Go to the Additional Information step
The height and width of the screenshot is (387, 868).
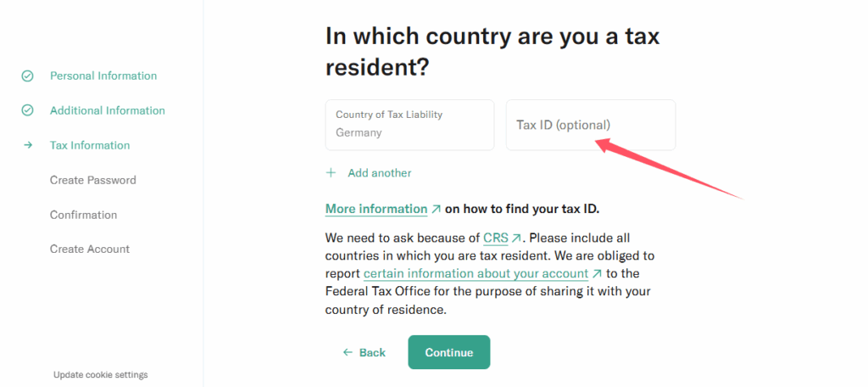(107, 110)
